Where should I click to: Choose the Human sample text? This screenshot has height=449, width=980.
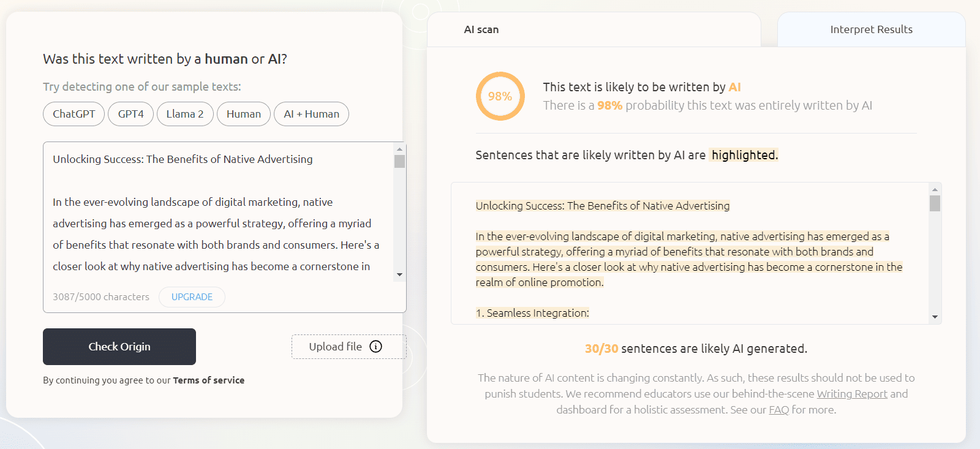pos(243,114)
